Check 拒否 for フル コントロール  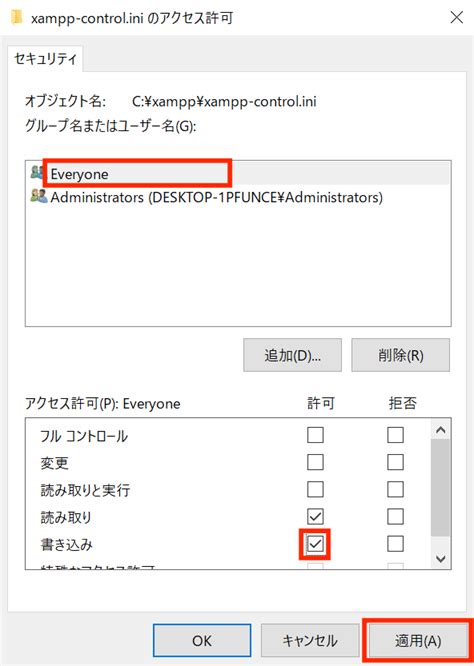395,435
